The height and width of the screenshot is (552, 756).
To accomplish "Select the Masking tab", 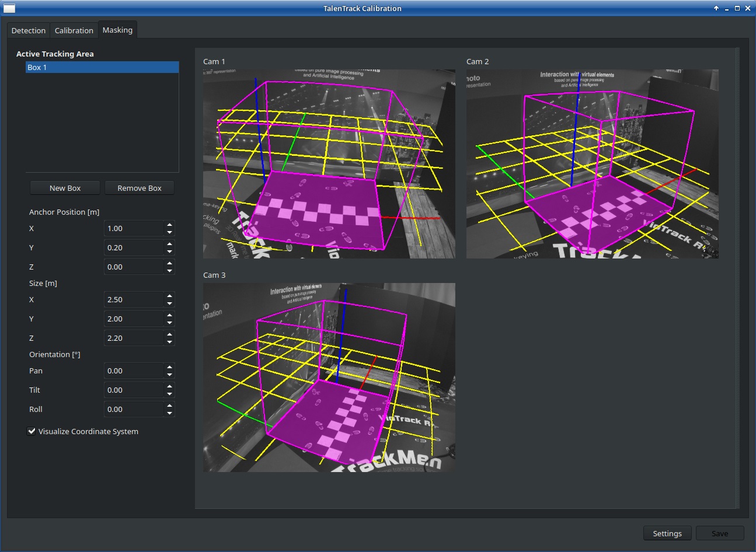I will (x=117, y=30).
